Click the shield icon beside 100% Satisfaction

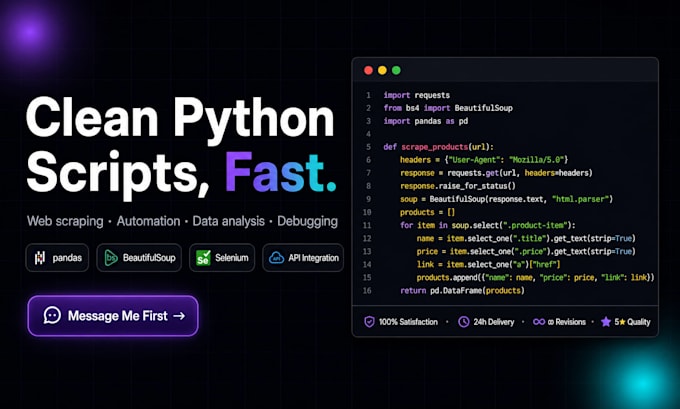[x=369, y=322]
